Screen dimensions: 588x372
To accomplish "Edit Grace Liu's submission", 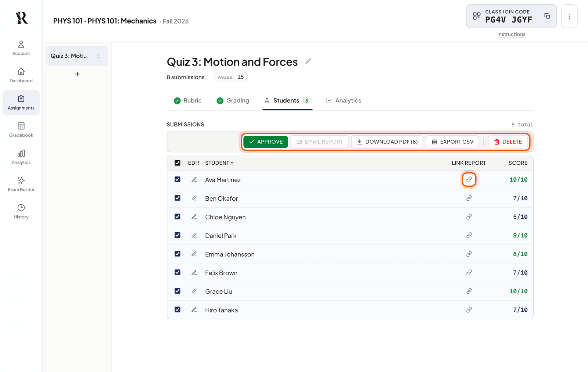I will pyautogui.click(x=194, y=291).
